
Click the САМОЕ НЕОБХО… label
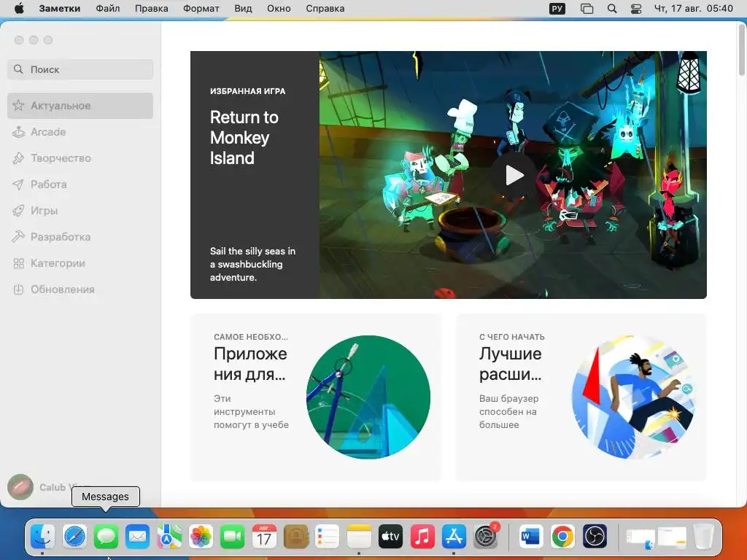click(251, 337)
